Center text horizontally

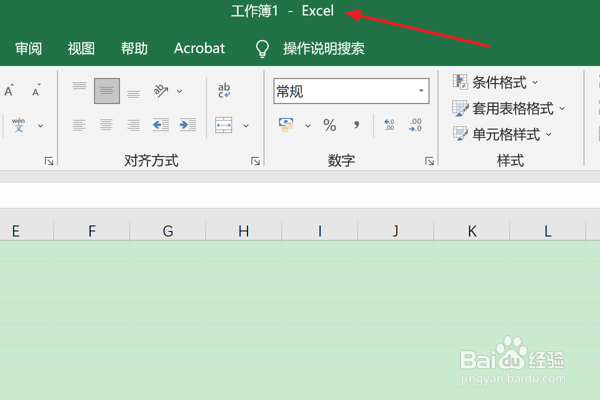106,125
